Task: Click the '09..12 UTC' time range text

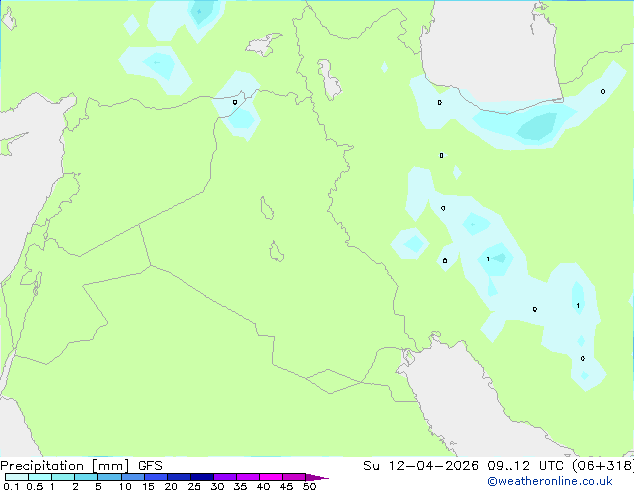Action: click(528, 466)
